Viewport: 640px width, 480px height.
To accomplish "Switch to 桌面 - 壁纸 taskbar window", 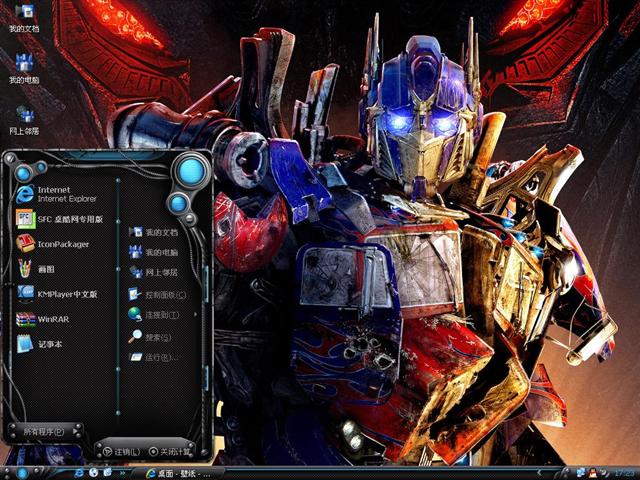I will (180, 472).
